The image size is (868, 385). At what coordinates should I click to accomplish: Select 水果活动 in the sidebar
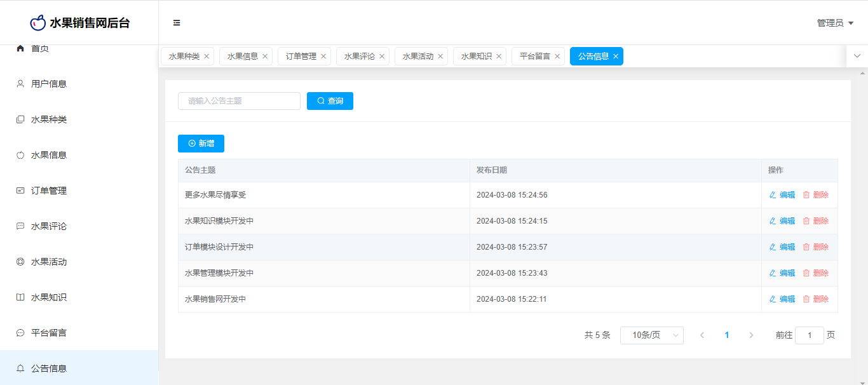[49, 262]
